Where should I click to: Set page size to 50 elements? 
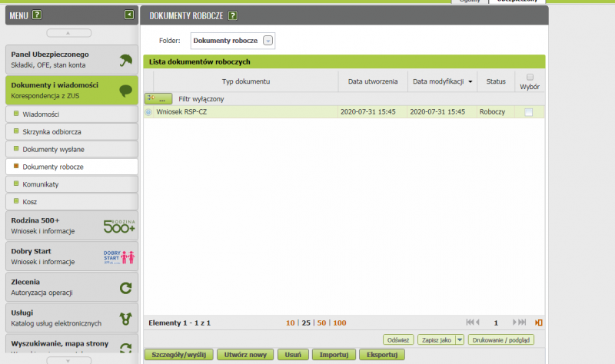322,323
